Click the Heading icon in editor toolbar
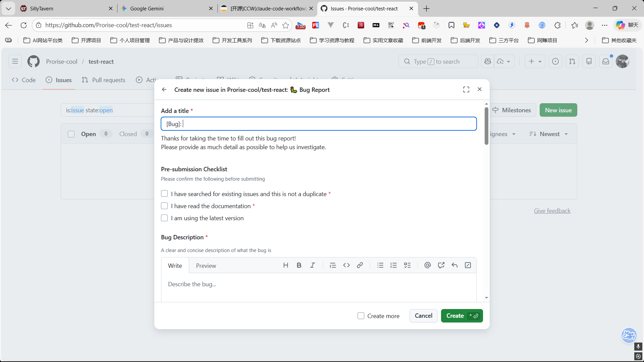644x362 pixels. 285,265
